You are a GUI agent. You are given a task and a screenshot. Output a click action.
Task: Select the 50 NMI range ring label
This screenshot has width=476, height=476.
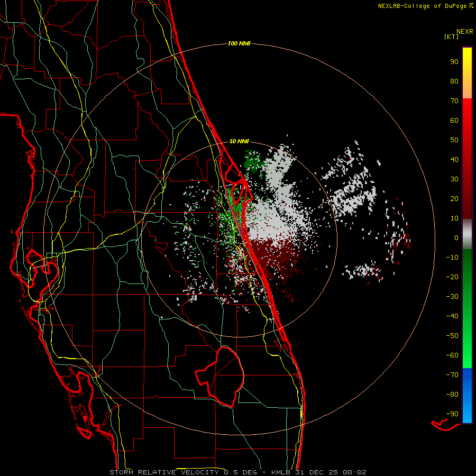coord(239,141)
